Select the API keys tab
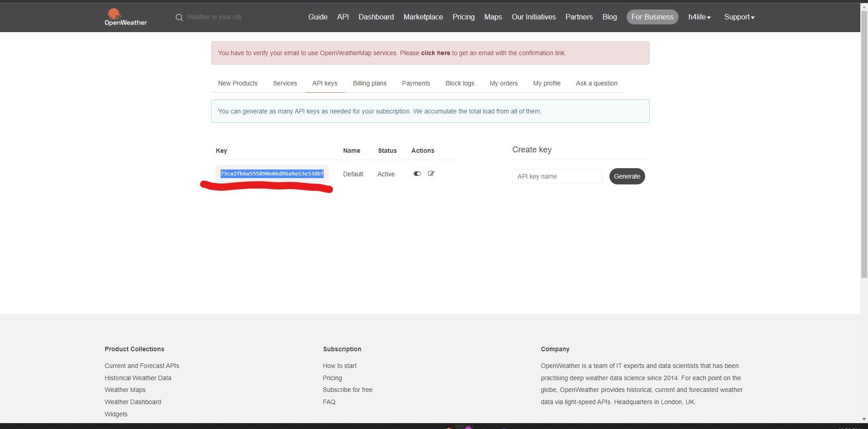 click(x=325, y=83)
